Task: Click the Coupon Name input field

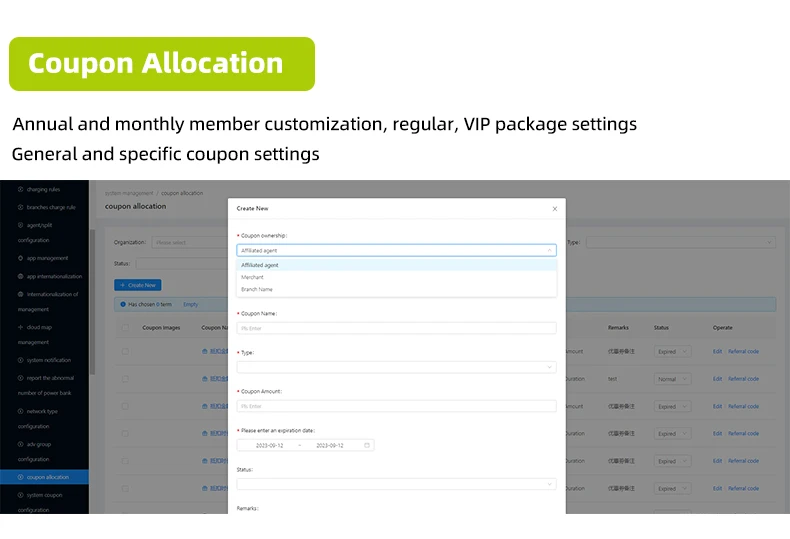Action: [x=396, y=327]
